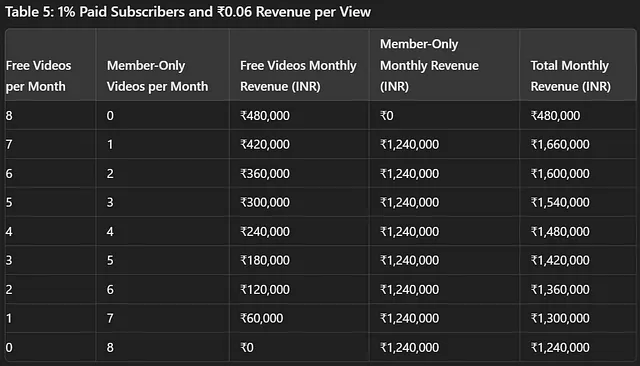Click member-only revenue ₹1,240,000 in the ₹240,000 row
The image size is (640, 366).
pyautogui.click(x=410, y=231)
